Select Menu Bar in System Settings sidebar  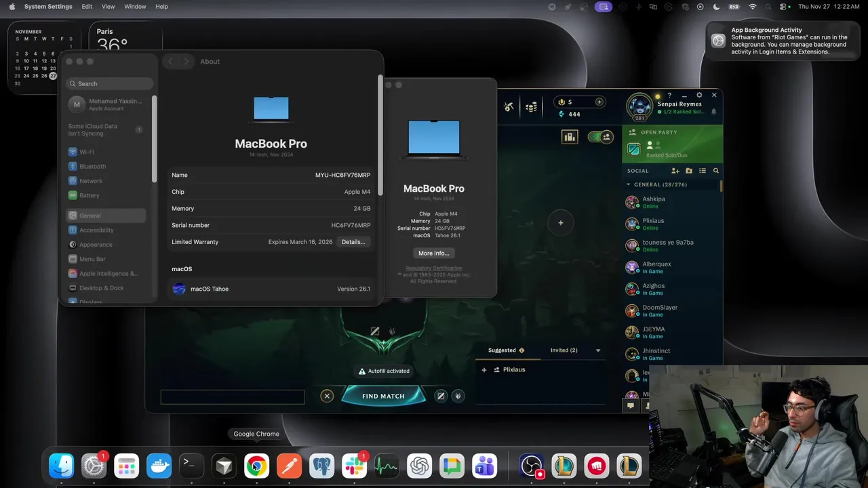(x=106, y=259)
